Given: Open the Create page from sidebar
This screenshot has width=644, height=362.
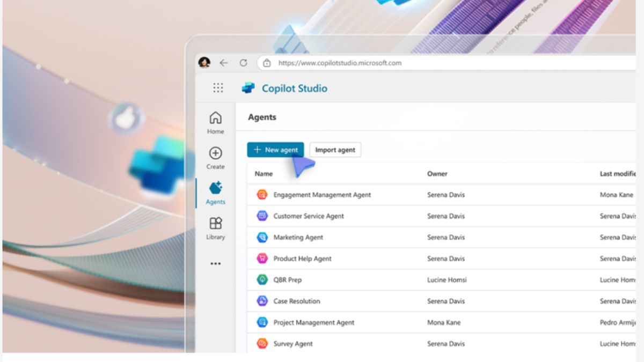Looking at the screenshot, I should 215,158.
